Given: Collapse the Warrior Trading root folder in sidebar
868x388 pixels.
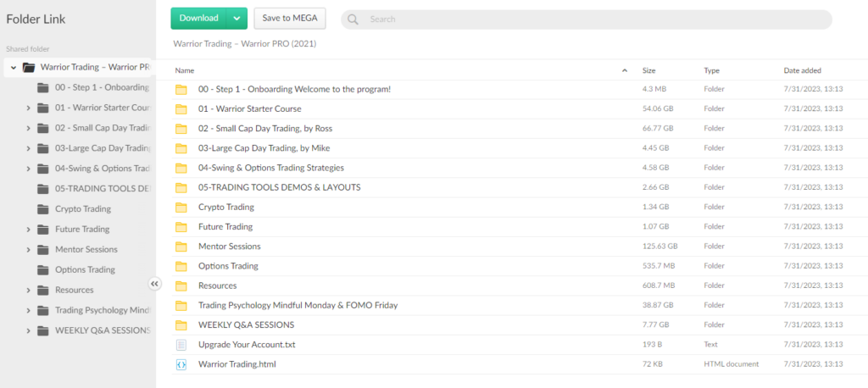Looking at the screenshot, I should pyautogui.click(x=14, y=67).
